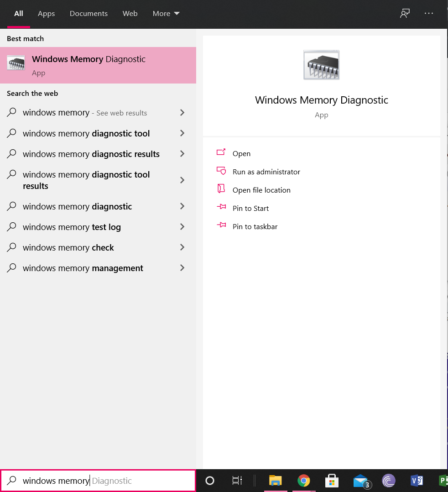This screenshot has width=448, height=492.
Task: Open the More dropdown menu
Action: coord(166,13)
